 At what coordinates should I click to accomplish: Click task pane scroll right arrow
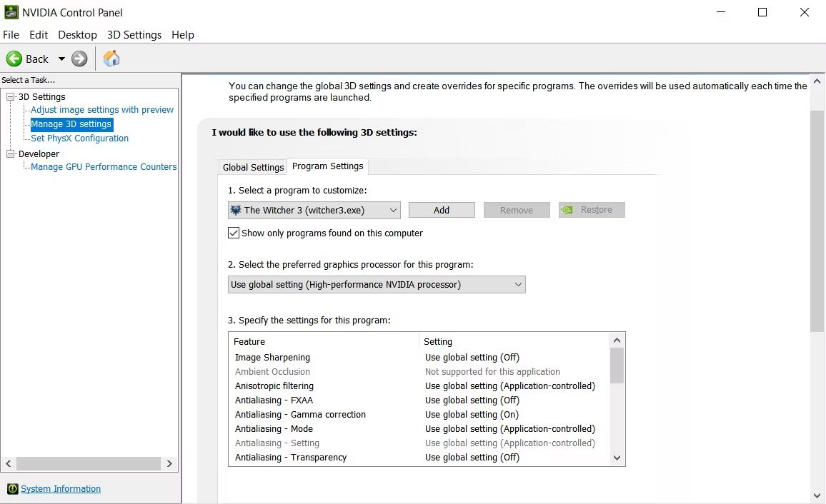click(x=169, y=463)
